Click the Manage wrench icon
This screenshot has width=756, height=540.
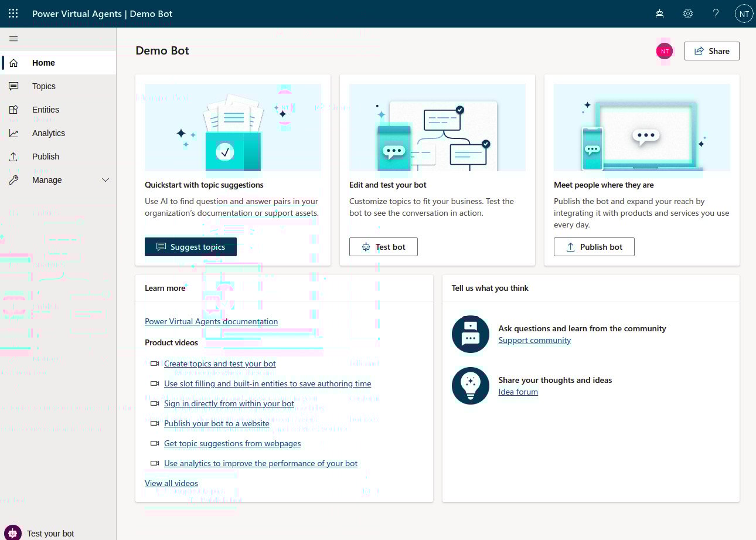(x=13, y=180)
